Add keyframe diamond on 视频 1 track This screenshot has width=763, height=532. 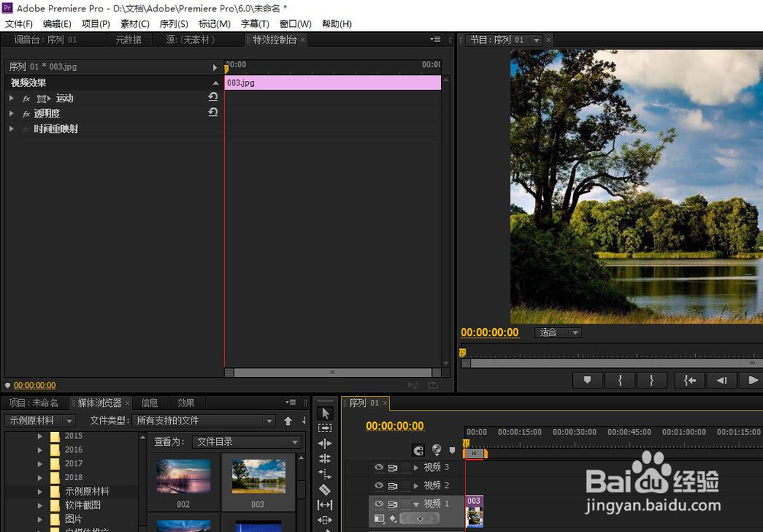[420, 519]
